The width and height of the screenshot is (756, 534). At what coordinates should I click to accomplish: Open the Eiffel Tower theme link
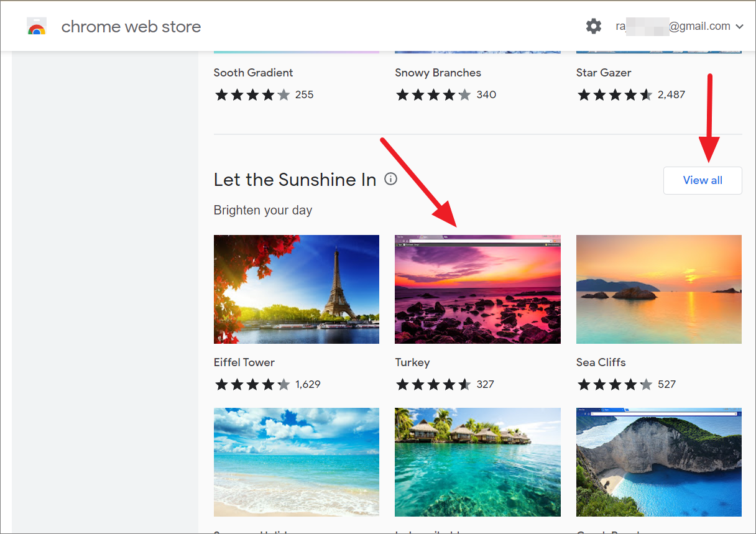tap(244, 362)
